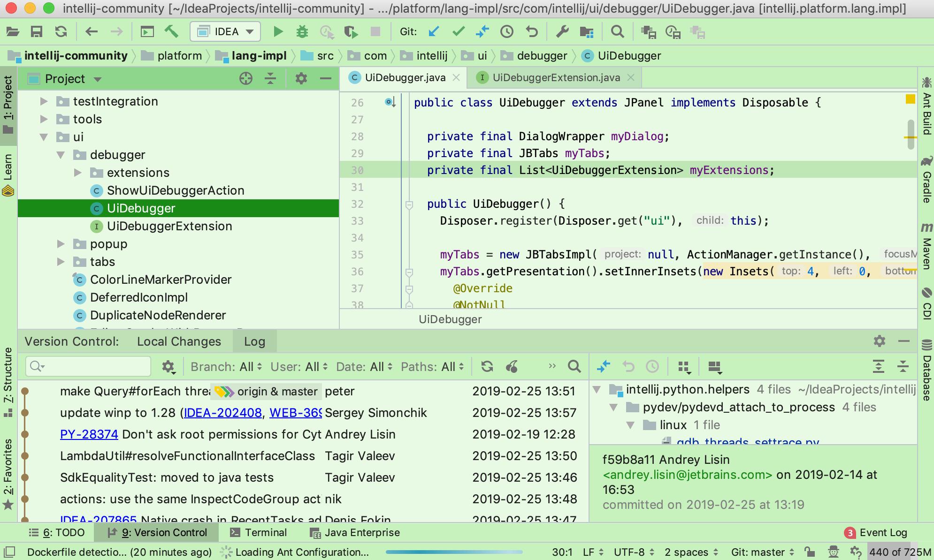Click the cherry-pick icon in Log toolbar

pos(512,367)
